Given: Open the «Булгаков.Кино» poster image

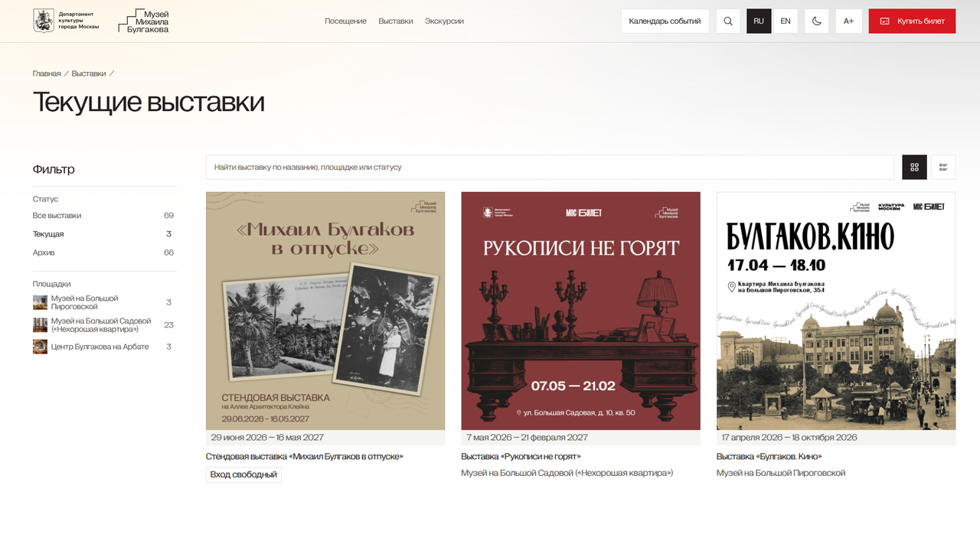Looking at the screenshot, I should tap(836, 311).
